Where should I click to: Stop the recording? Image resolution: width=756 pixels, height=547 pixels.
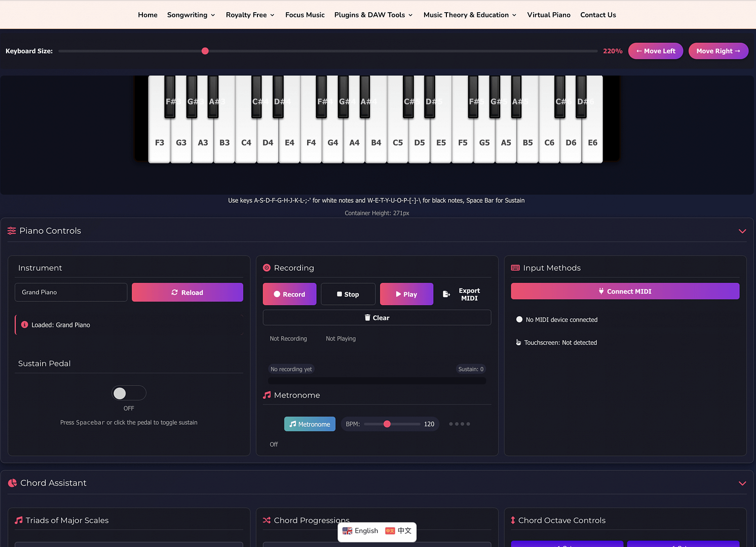pos(348,294)
